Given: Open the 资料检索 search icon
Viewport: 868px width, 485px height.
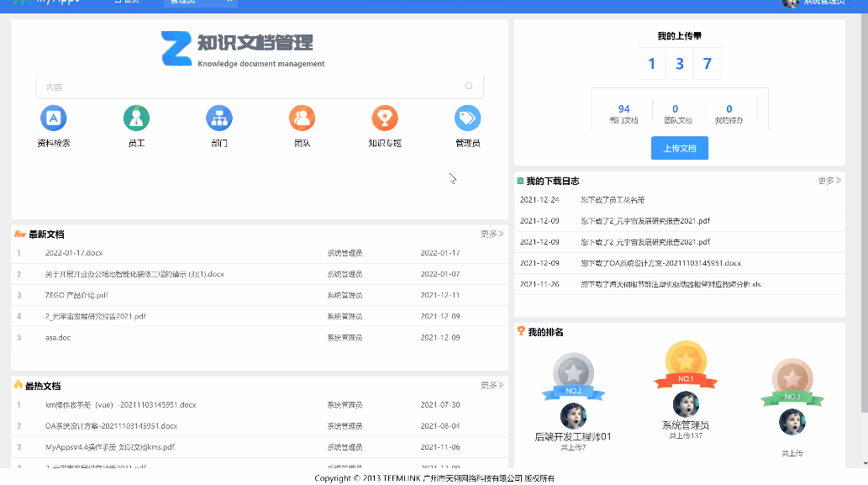Looking at the screenshot, I should [53, 119].
